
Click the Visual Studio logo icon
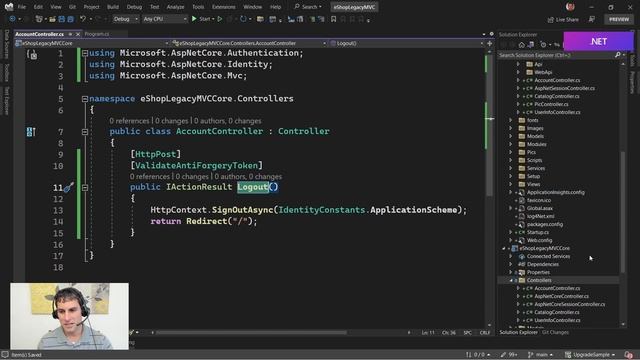pyautogui.click(x=9, y=7)
